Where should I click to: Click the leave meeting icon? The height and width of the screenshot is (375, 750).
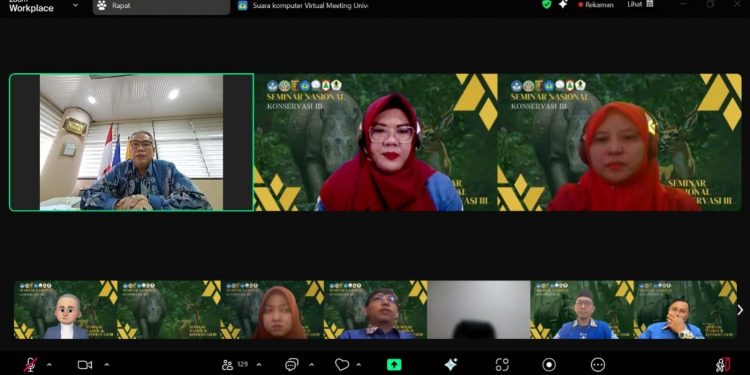pyautogui.click(x=723, y=365)
